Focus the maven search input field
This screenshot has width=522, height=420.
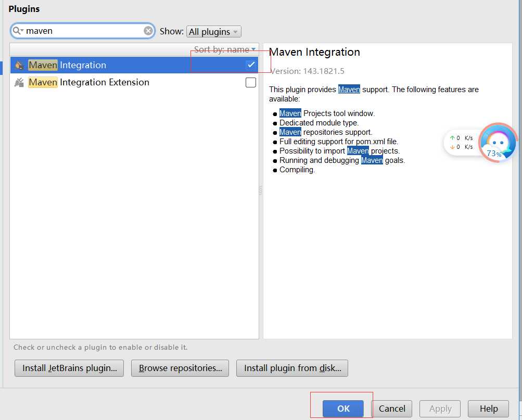tap(83, 31)
